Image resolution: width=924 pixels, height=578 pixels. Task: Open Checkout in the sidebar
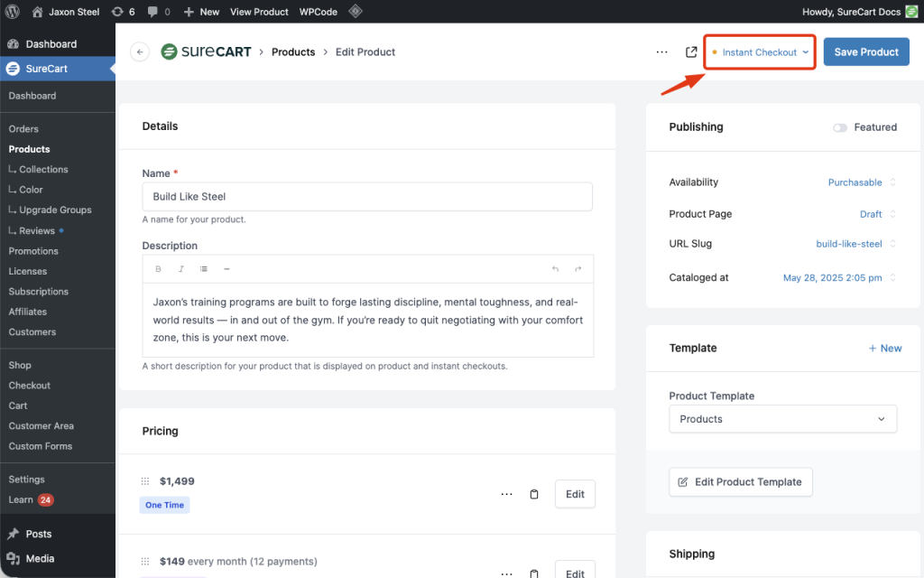click(x=30, y=385)
